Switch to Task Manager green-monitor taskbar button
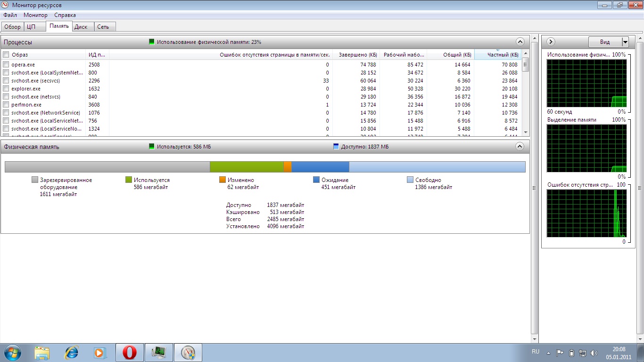This screenshot has height=362, width=644. click(x=159, y=353)
